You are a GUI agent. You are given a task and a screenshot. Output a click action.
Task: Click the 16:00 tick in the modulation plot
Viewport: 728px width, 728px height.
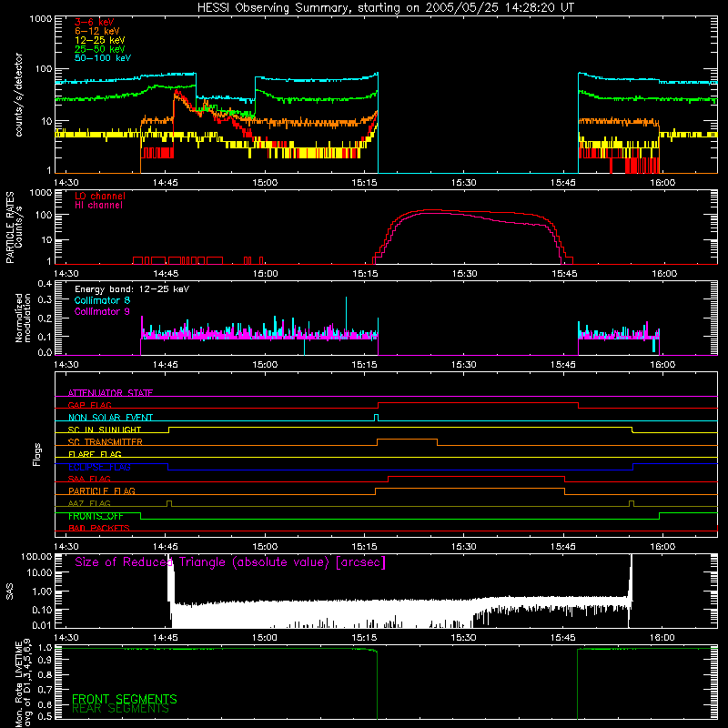(x=662, y=365)
